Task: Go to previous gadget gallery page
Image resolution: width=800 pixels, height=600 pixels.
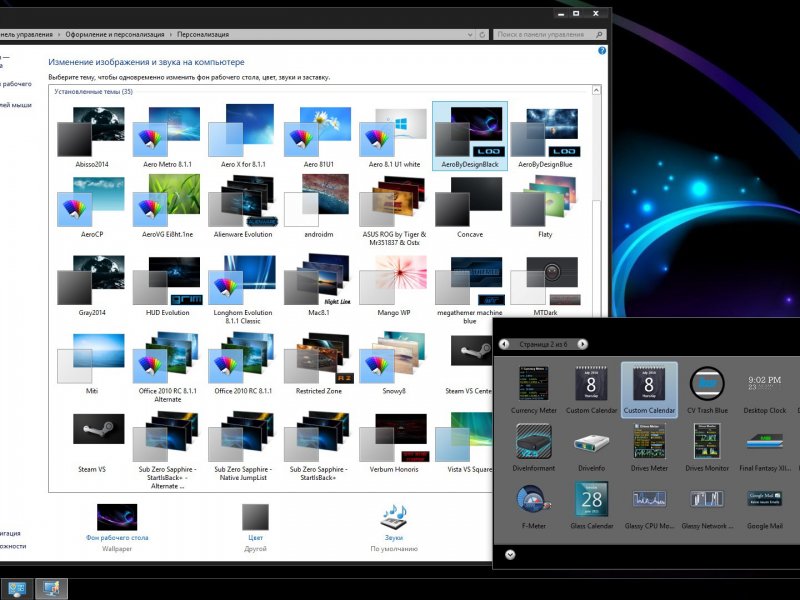Action: point(504,344)
